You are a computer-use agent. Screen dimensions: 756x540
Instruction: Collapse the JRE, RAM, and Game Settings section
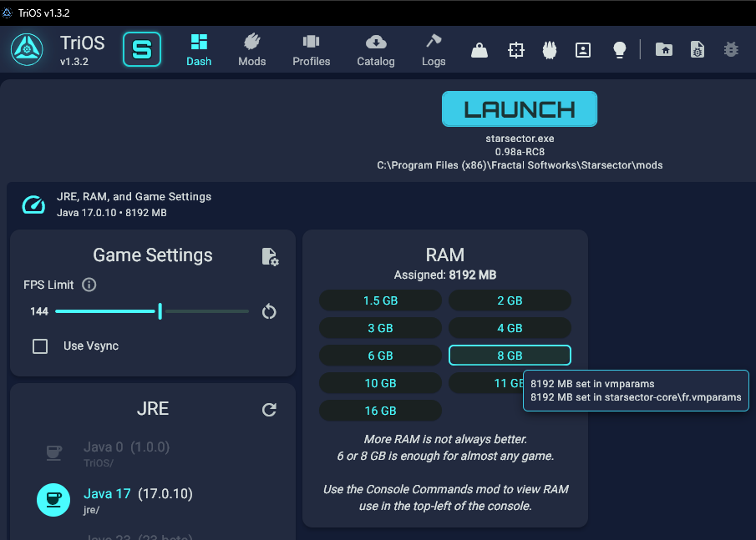click(33, 204)
